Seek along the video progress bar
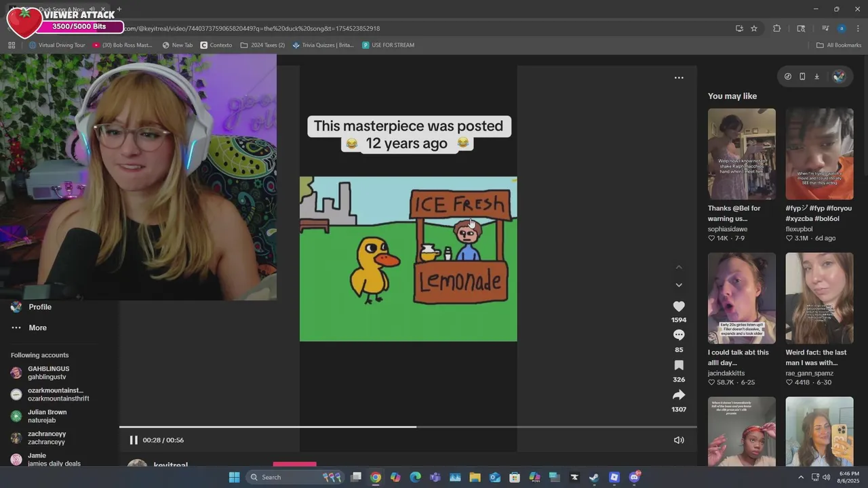The height and width of the screenshot is (488, 868). (408, 427)
